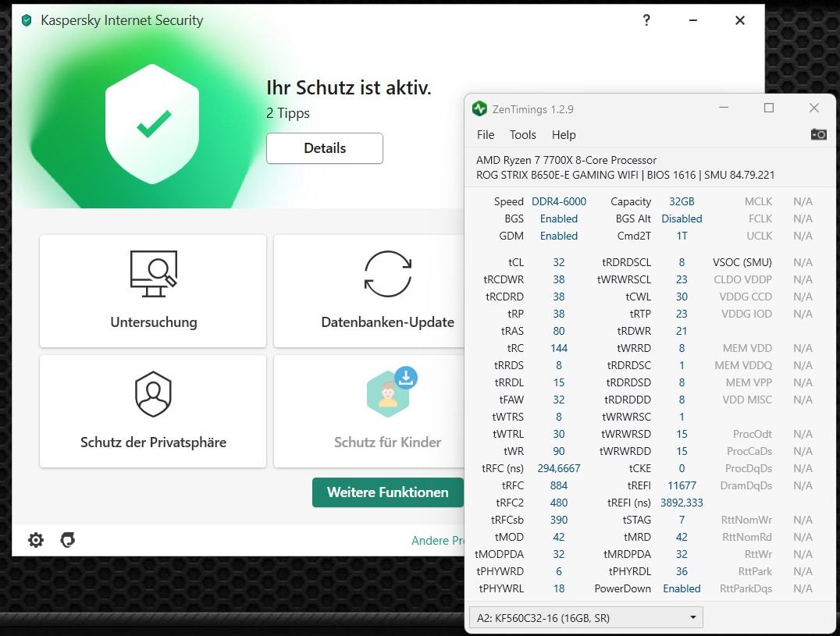Click the ZenTimings app logo icon

479,108
